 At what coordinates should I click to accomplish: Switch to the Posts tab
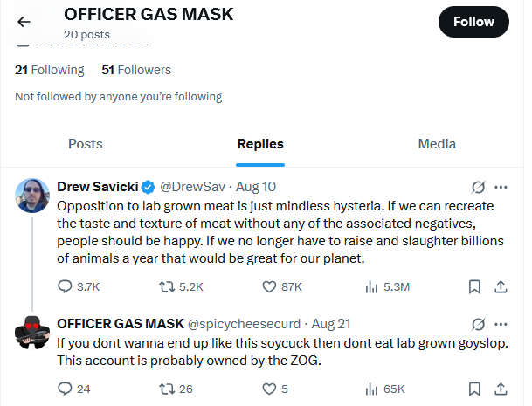pos(86,144)
